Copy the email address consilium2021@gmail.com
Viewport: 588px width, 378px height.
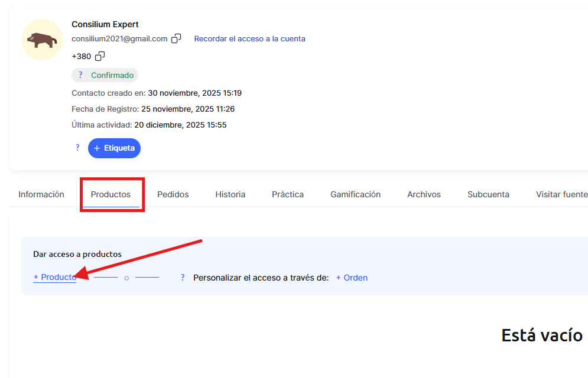176,39
